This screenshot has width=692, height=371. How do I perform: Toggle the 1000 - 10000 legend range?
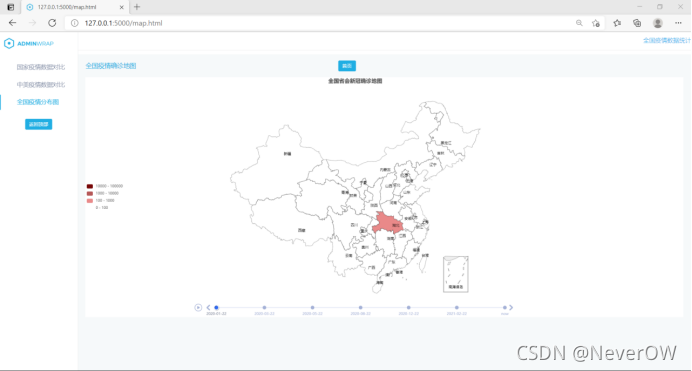click(103, 193)
